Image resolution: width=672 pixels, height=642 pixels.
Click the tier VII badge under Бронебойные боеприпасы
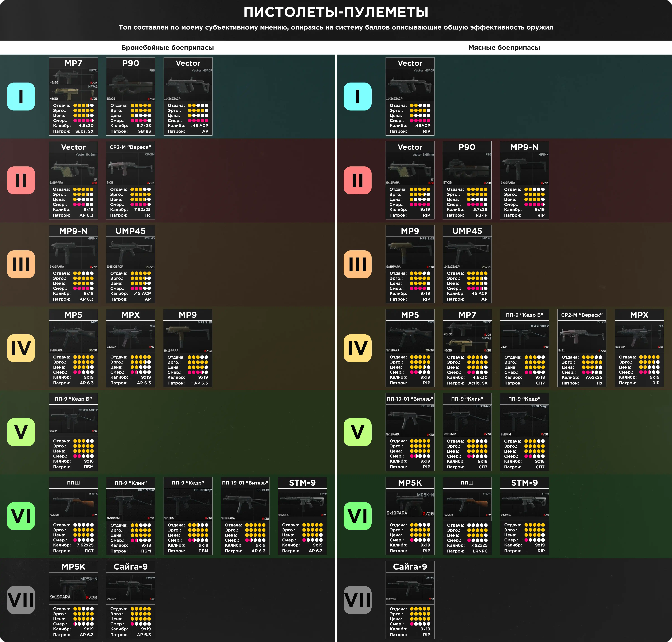tap(21, 600)
